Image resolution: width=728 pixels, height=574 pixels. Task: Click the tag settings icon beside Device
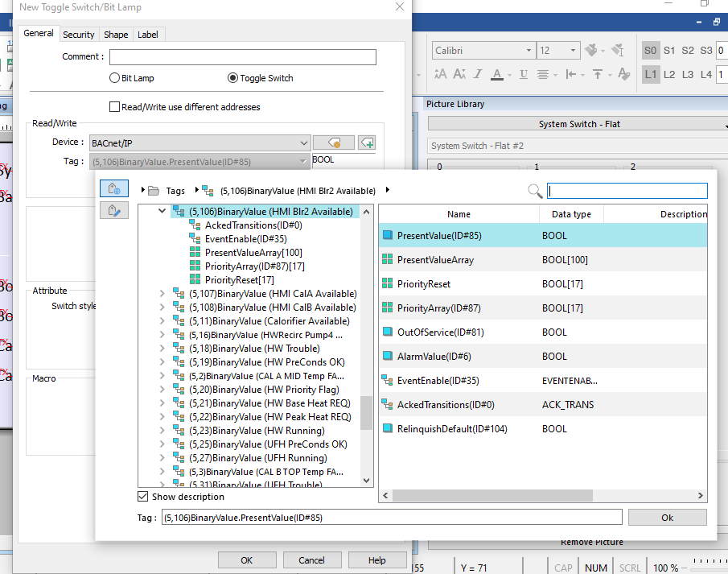[333, 142]
